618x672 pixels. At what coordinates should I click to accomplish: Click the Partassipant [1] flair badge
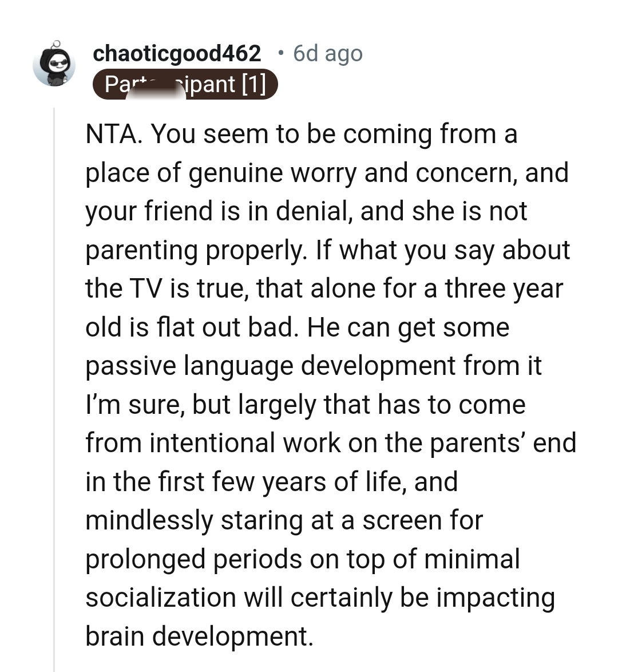click(x=185, y=85)
